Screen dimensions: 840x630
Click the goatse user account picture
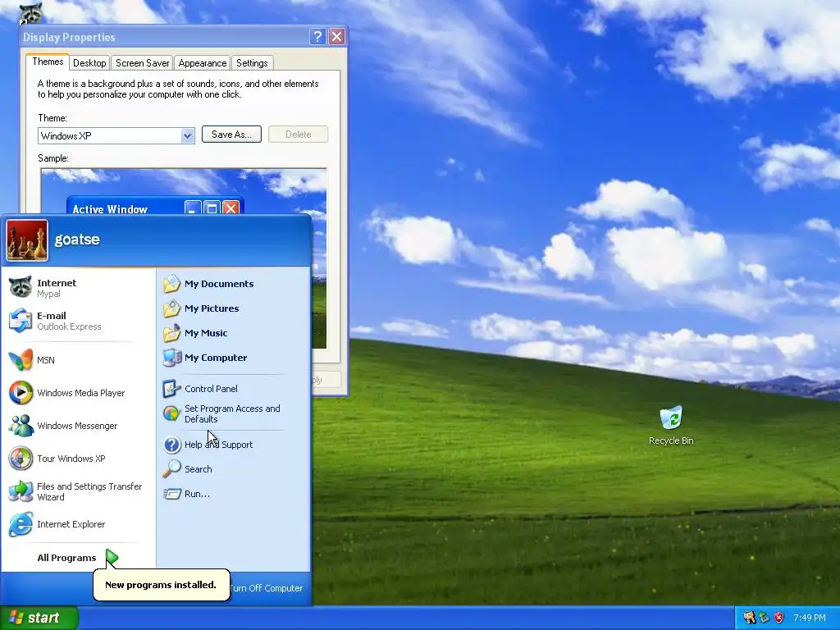point(27,240)
